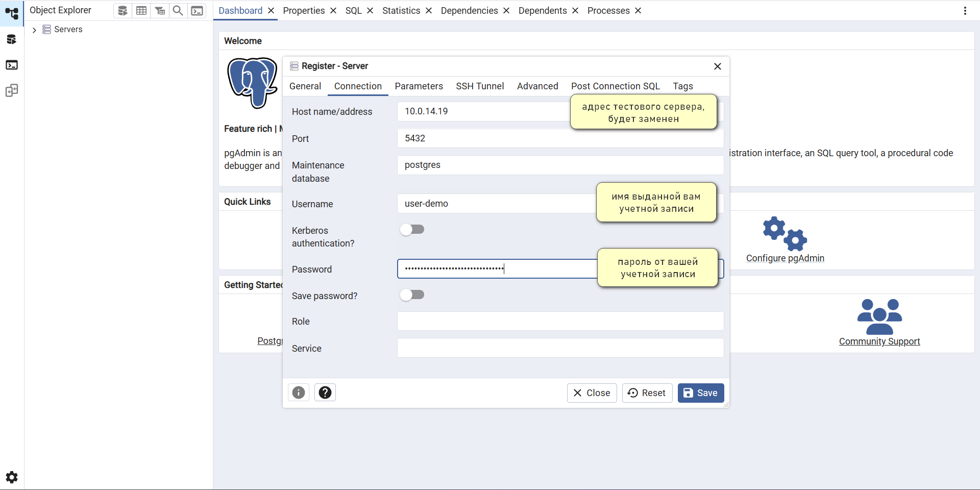This screenshot has height=490, width=980.
Task: Click the empty Service field
Action: click(x=560, y=348)
